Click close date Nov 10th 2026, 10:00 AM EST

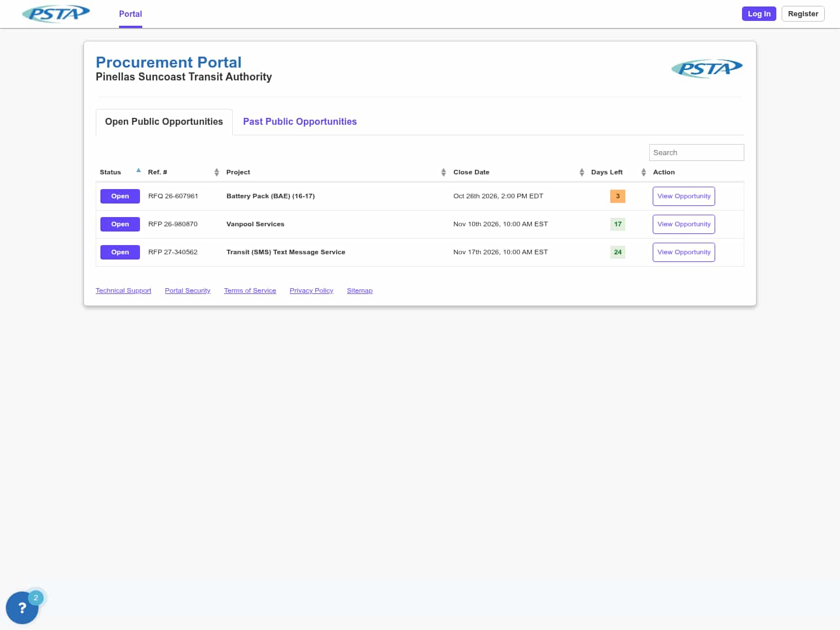[x=501, y=224]
